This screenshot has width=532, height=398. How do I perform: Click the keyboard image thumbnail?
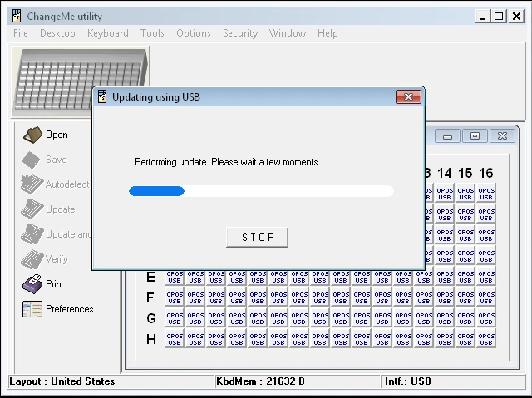(x=80, y=82)
